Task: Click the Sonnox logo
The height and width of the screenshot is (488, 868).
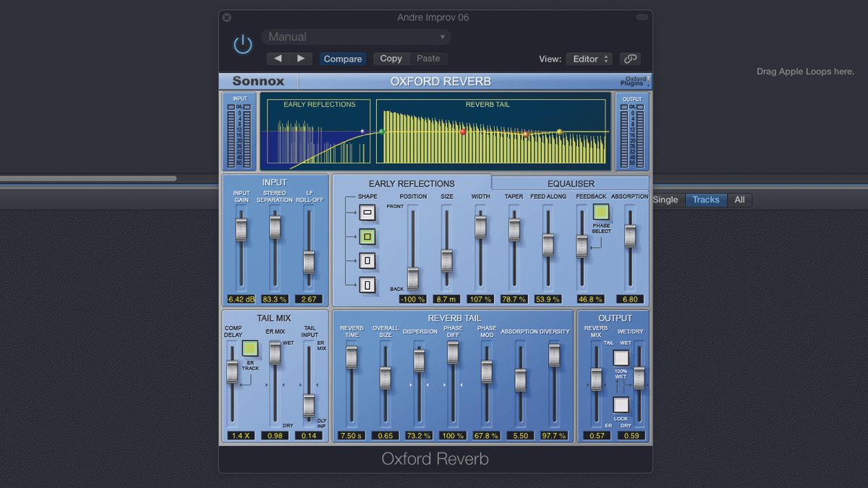Action: [258, 81]
